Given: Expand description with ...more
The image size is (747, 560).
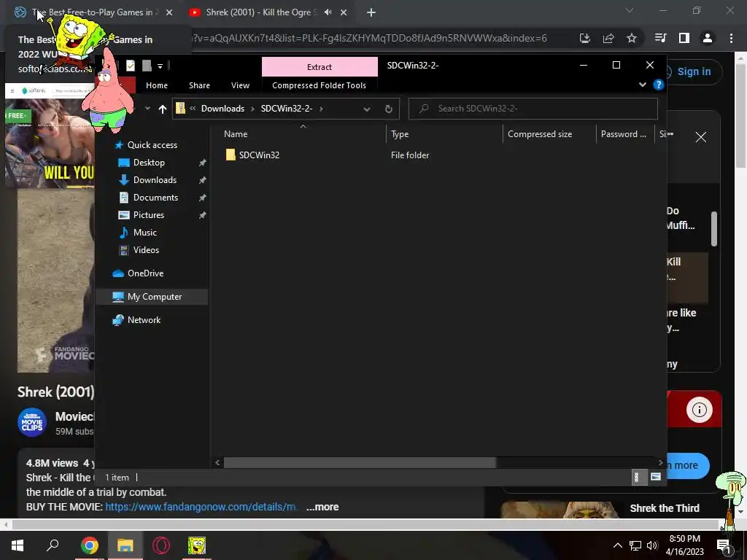Looking at the screenshot, I should tap(322, 507).
